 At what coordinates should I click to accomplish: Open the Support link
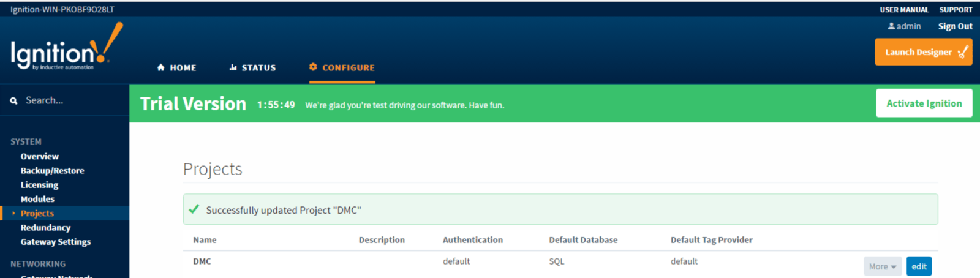[x=956, y=10]
